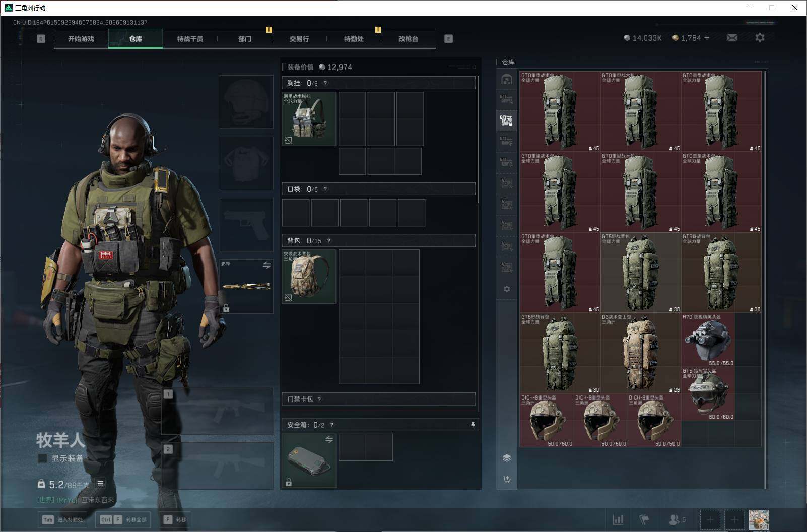Click the equipment panel scrollbar
The width and height of the screenshot is (807, 532).
[478, 140]
